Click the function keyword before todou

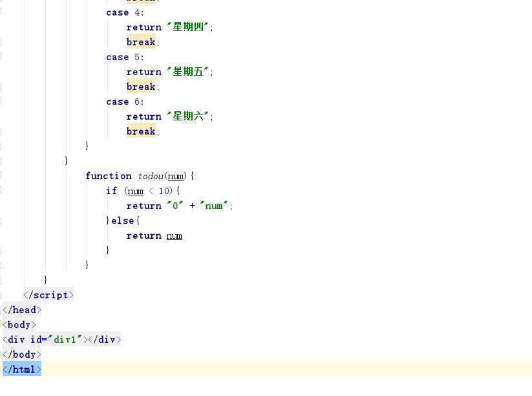[x=109, y=176]
